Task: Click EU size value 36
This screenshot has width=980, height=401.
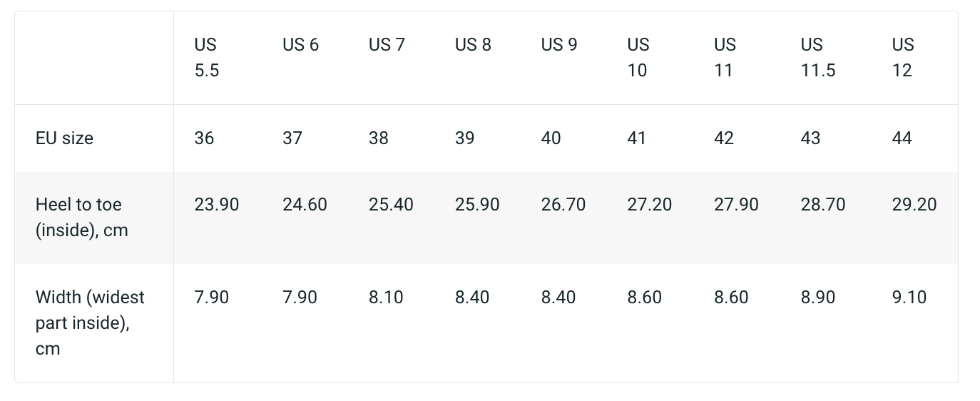Action: pos(204,138)
